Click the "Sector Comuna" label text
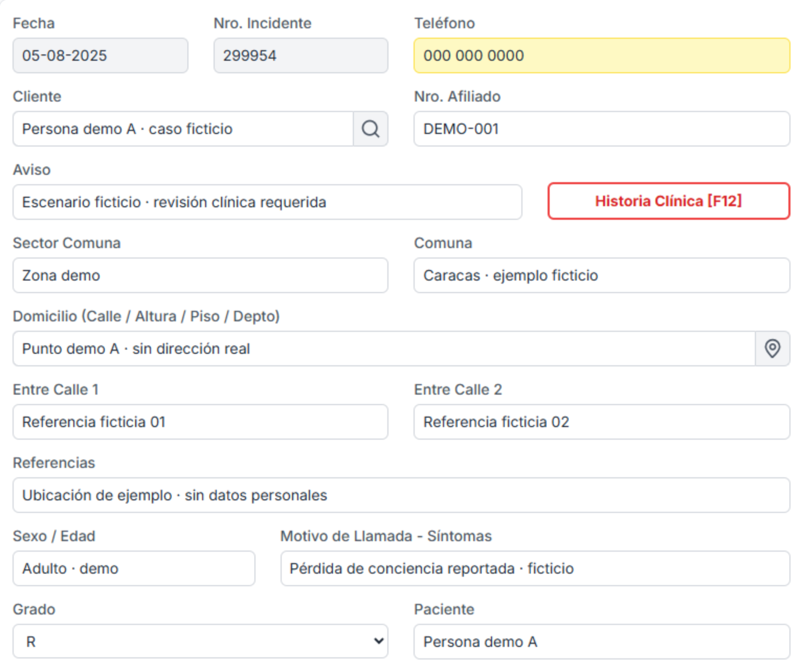 tap(67, 243)
